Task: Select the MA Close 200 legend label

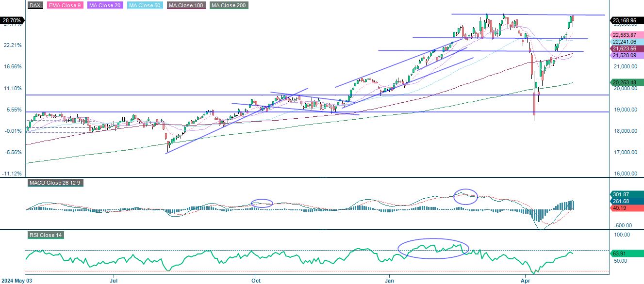Action: tap(229, 6)
